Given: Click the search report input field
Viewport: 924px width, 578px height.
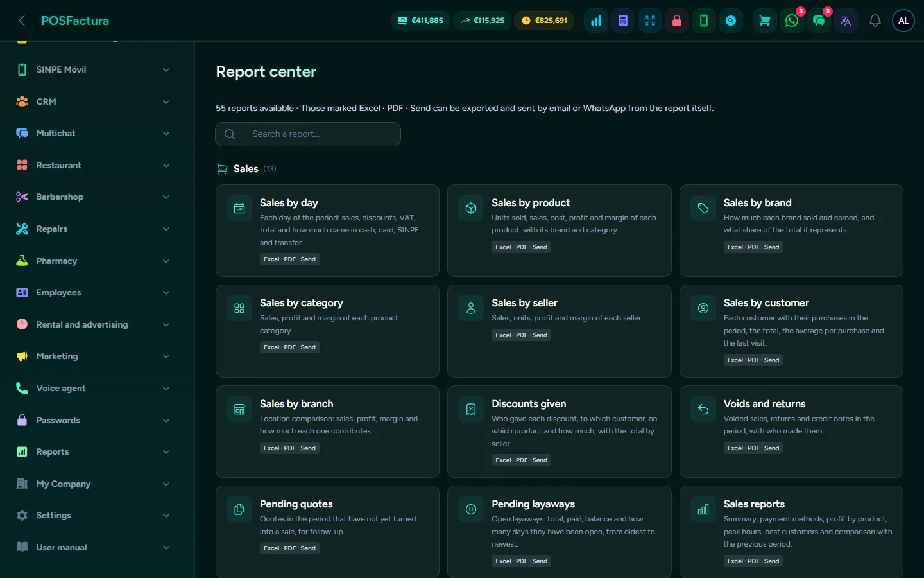Looking at the screenshot, I should (x=322, y=134).
